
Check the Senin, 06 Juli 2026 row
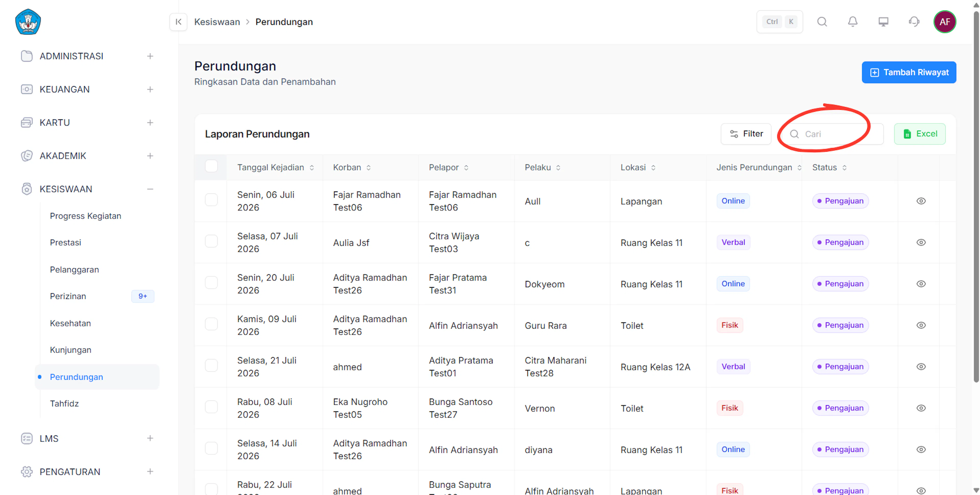(x=211, y=200)
